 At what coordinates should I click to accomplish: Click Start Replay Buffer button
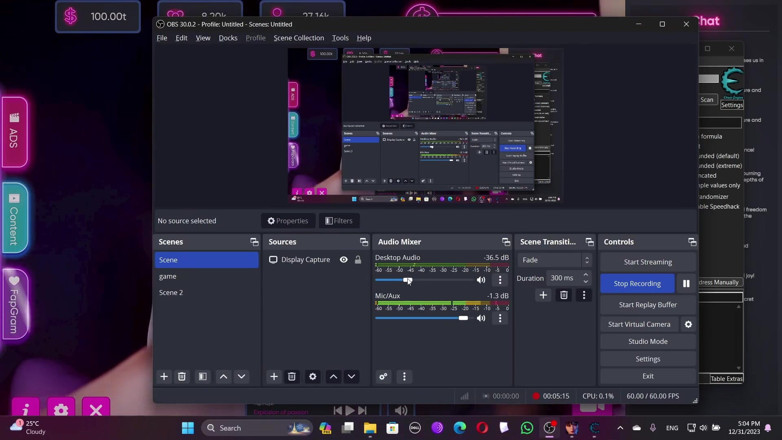click(648, 305)
